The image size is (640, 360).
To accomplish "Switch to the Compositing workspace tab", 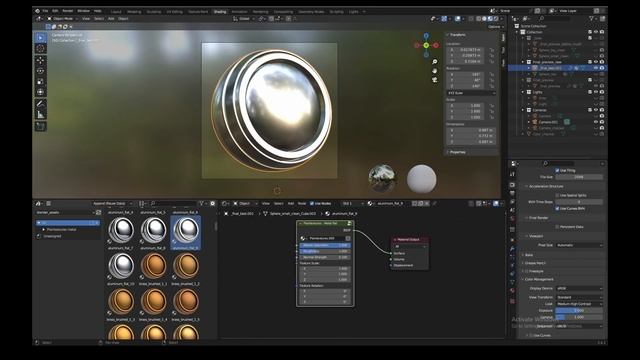I will (283, 12).
